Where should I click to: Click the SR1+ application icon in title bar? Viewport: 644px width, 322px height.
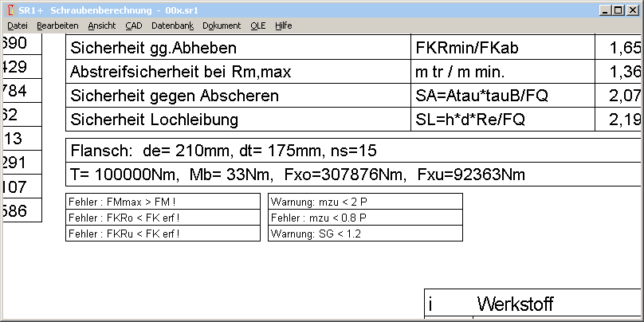coord(9,9)
